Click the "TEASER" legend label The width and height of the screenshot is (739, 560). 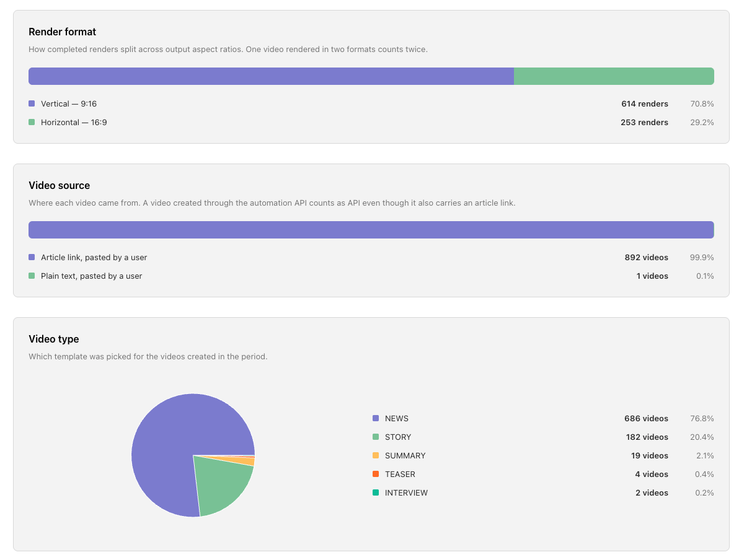click(x=400, y=475)
